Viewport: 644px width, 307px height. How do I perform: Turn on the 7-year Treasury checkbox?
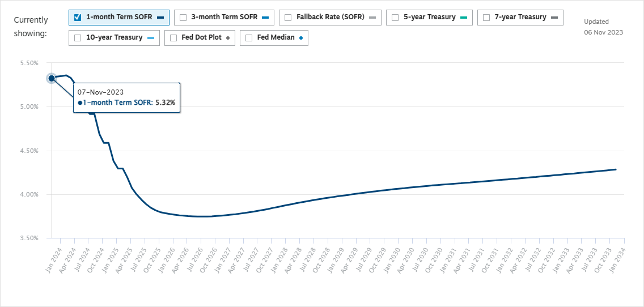point(486,17)
